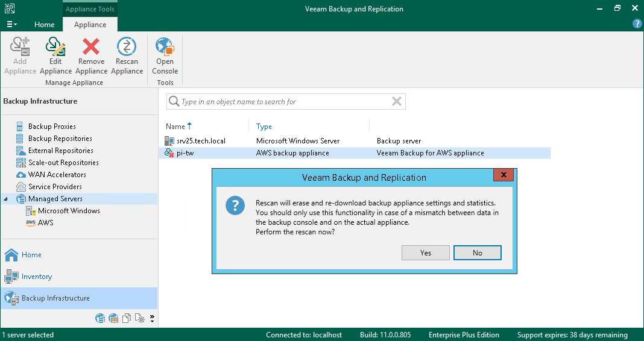Screen dimensions: 644x341
Task: Click the Service Providers tree icon
Action: [x=21, y=187]
